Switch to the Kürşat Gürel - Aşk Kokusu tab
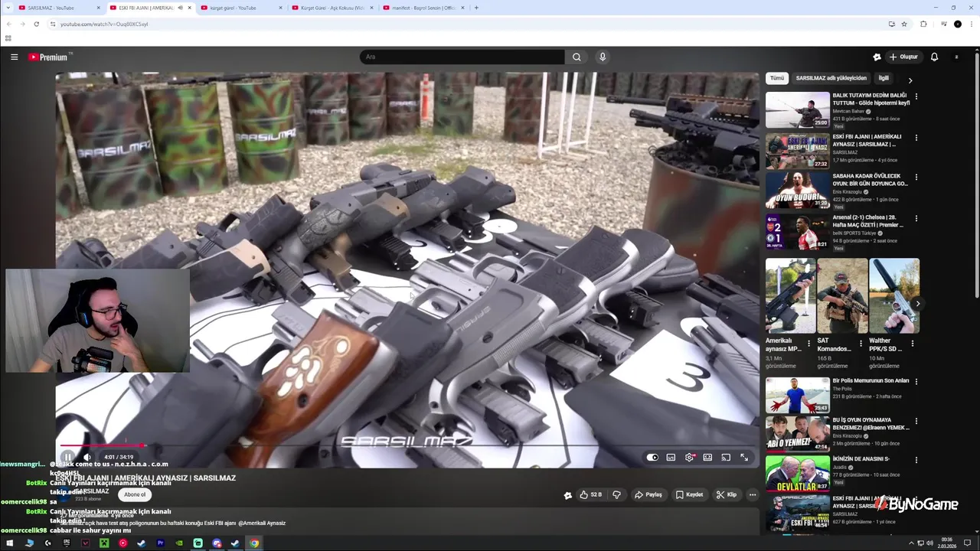This screenshot has height=551, width=980. 333,8
